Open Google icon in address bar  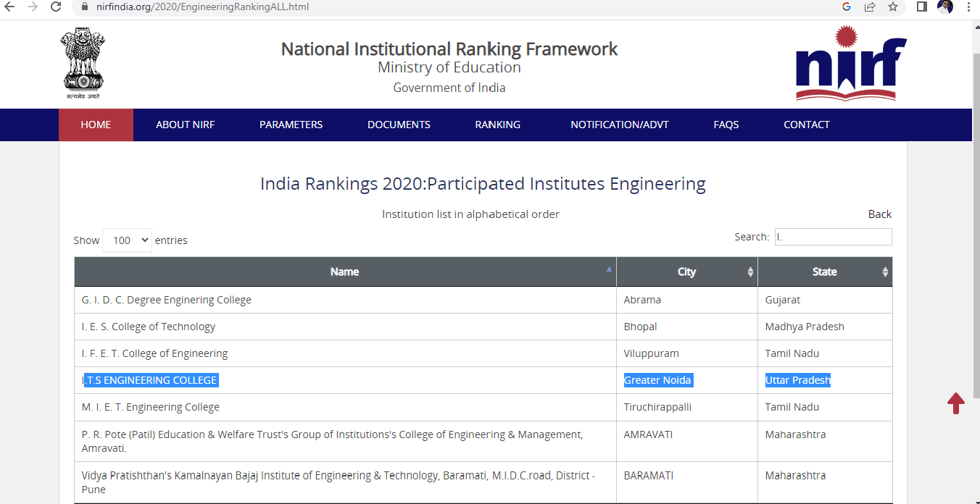click(x=847, y=7)
